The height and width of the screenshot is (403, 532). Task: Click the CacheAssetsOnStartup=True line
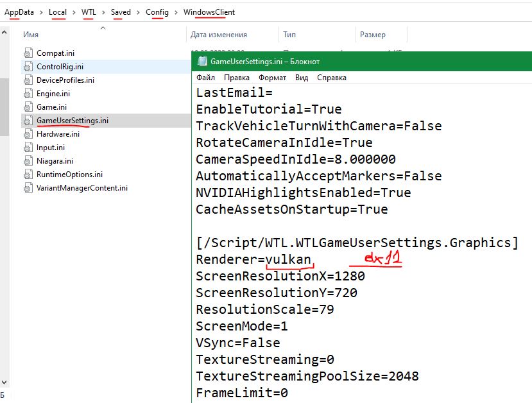point(292,209)
